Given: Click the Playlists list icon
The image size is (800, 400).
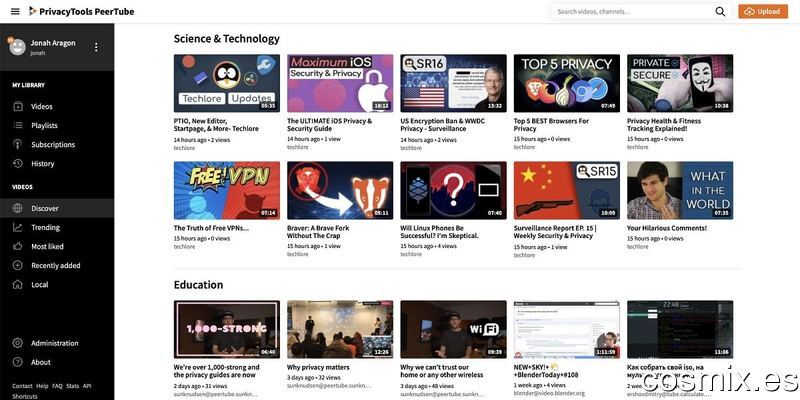Looking at the screenshot, I should (18, 125).
